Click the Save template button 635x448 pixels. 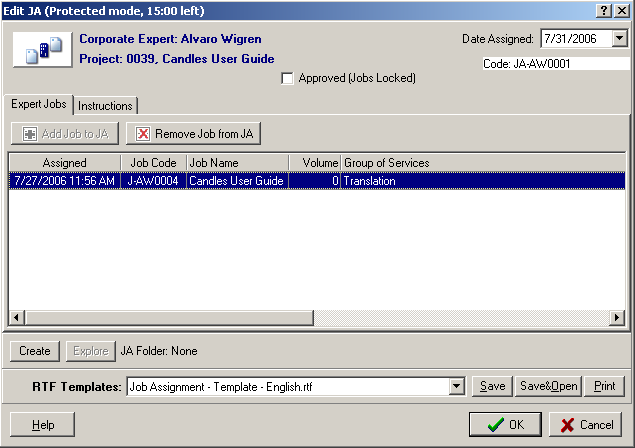pyautogui.click(x=492, y=386)
